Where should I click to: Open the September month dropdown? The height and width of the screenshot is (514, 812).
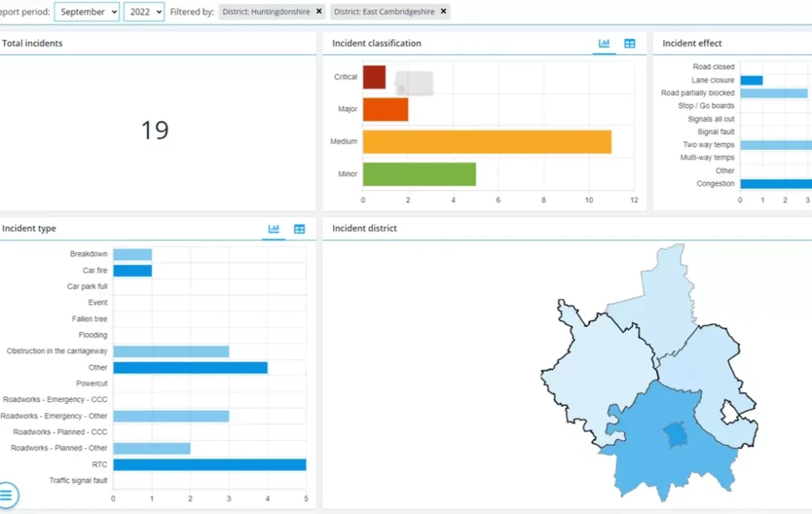pos(86,12)
